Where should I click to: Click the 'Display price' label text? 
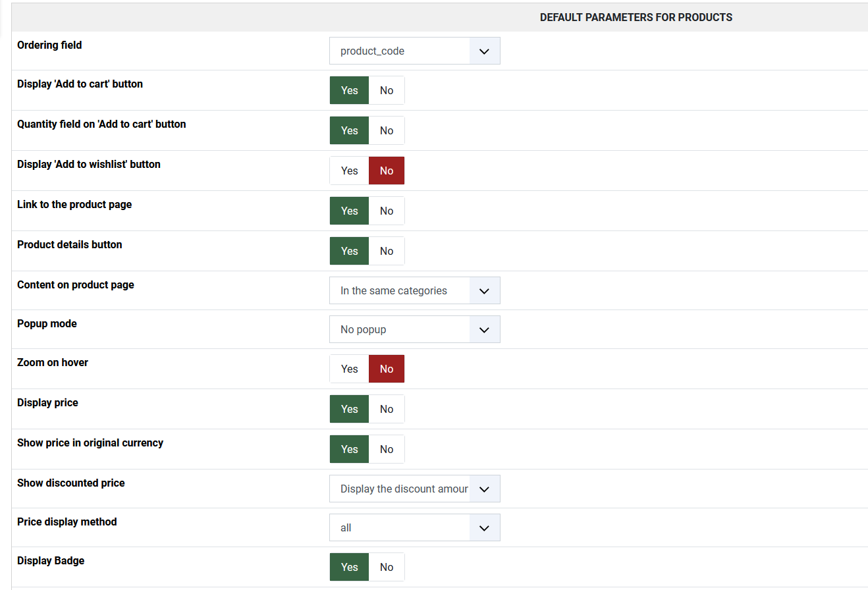pyautogui.click(x=47, y=402)
